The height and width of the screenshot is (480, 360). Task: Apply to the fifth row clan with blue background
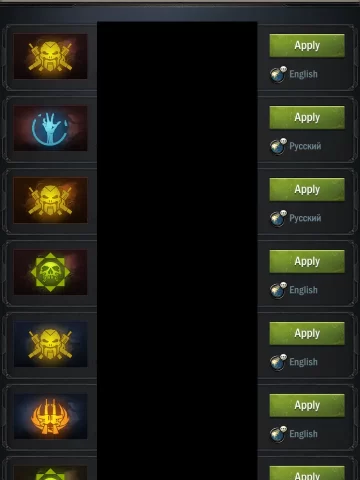coord(307,333)
